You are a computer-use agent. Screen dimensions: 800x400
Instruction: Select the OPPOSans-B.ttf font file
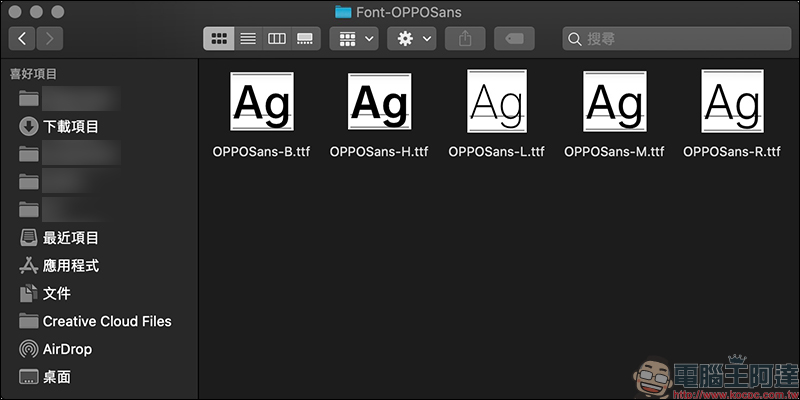(261, 114)
